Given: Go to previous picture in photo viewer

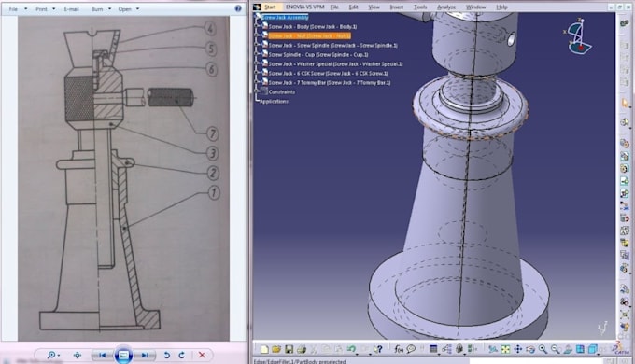Looking at the screenshot, I should coord(102,355).
